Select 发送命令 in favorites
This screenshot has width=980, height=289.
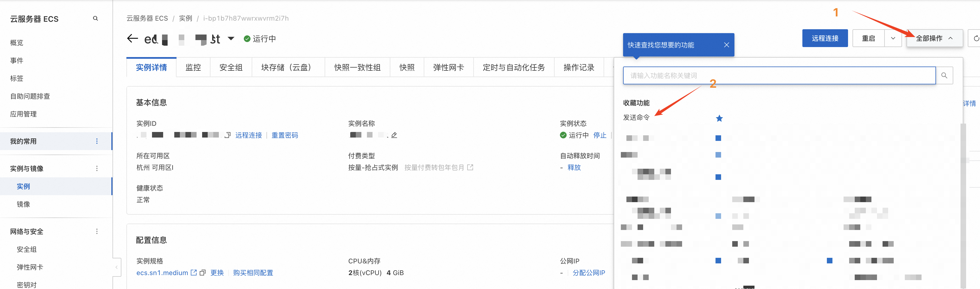(x=636, y=117)
